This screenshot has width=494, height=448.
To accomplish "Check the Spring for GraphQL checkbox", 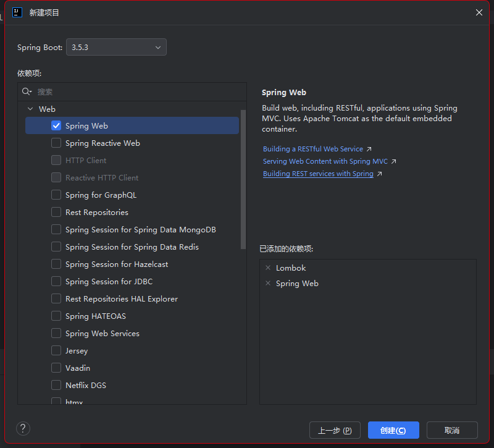I will pos(56,195).
